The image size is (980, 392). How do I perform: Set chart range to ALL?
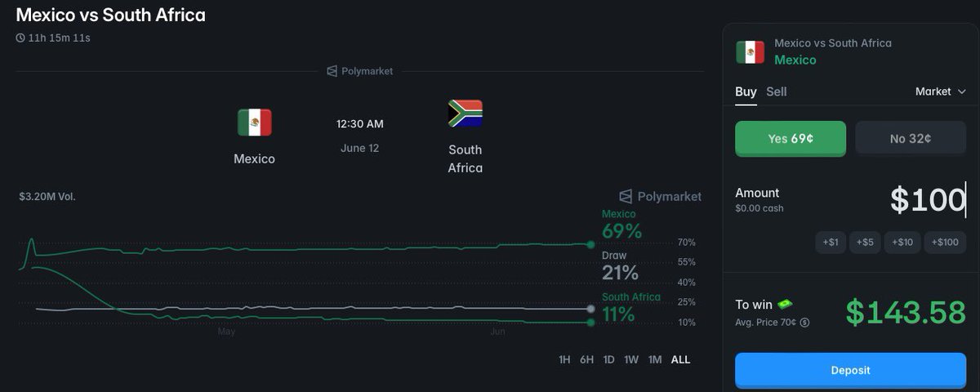coord(680,359)
